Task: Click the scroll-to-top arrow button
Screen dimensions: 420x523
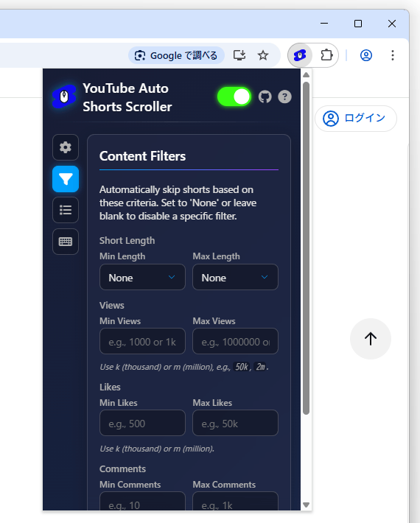Action: pos(371,339)
